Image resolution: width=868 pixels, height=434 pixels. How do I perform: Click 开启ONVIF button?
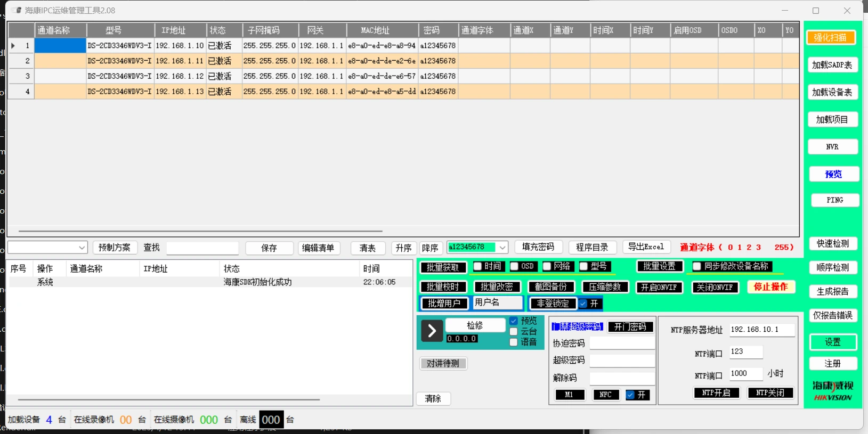tap(659, 287)
